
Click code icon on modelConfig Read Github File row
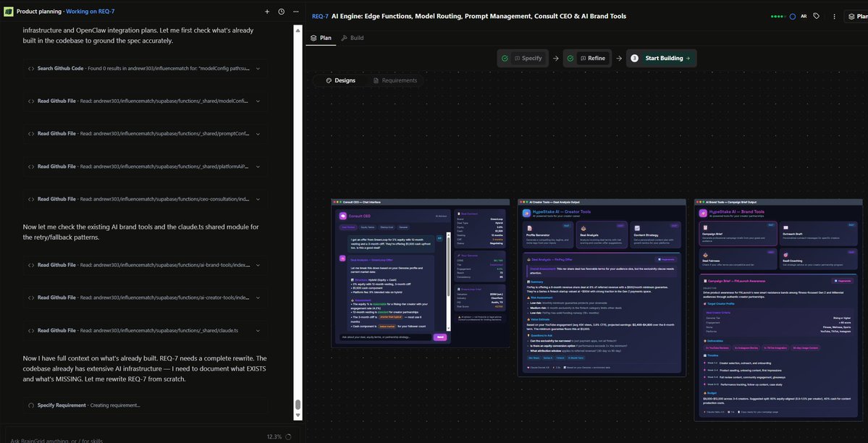pyautogui.click(x=31, y=101)
